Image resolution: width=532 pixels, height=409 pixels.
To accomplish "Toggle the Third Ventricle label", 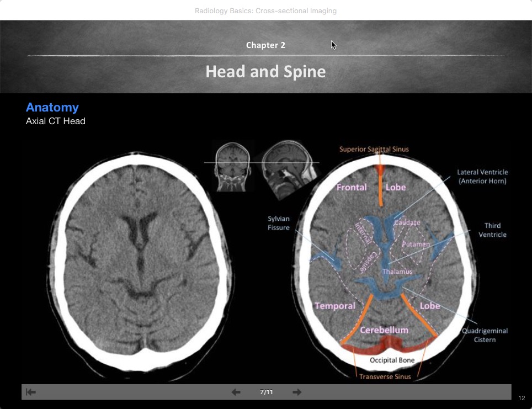I will (492, 230).
